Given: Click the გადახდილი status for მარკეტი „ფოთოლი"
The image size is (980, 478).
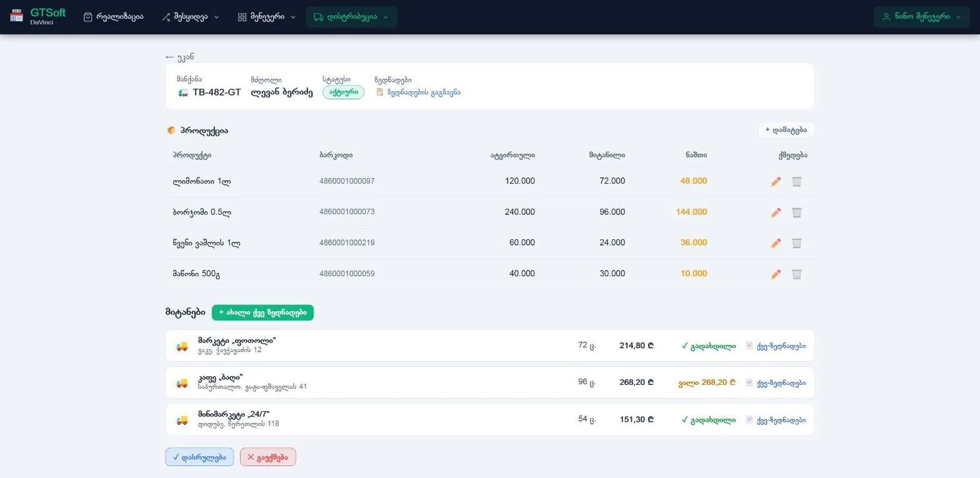Looking at the screenshot, I should pos(708,346).
